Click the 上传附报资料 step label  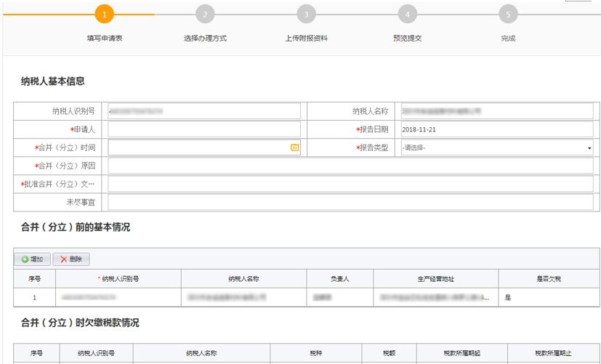pos(306,39)
